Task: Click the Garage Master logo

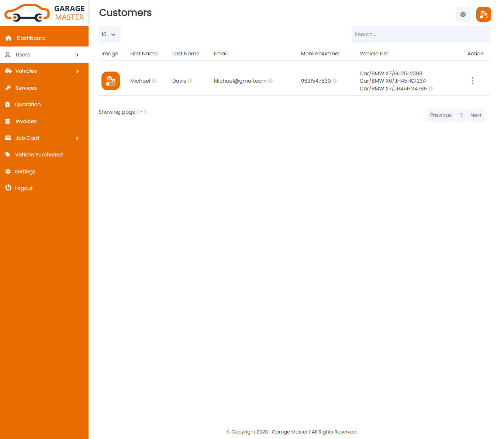Action: point(44,13)
